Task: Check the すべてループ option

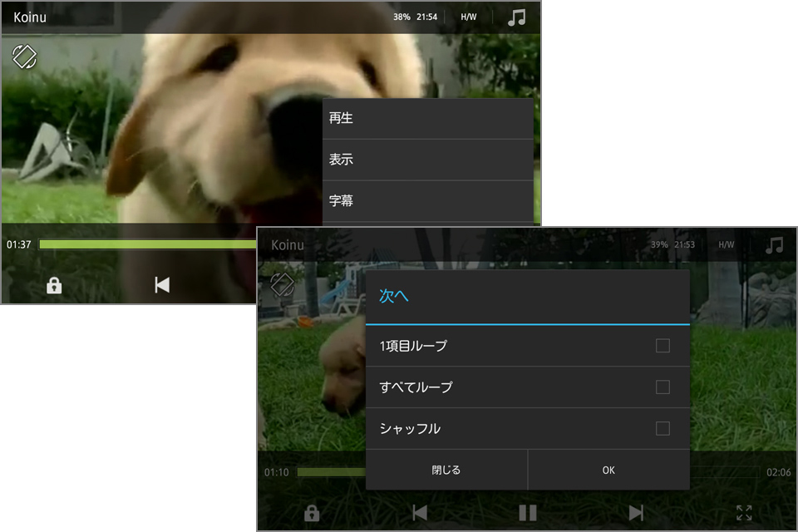Action: click(663, 387)
